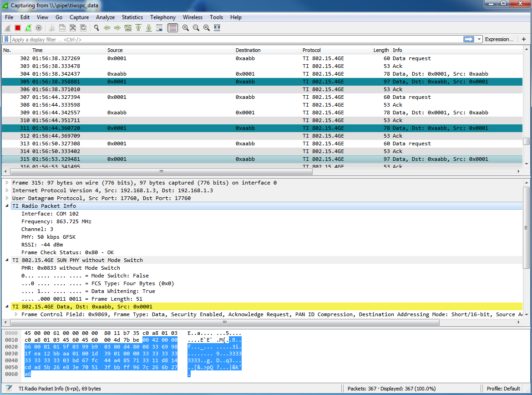Toggle packet list colorization
Screen dimensions: 532x395
[172, 28]
